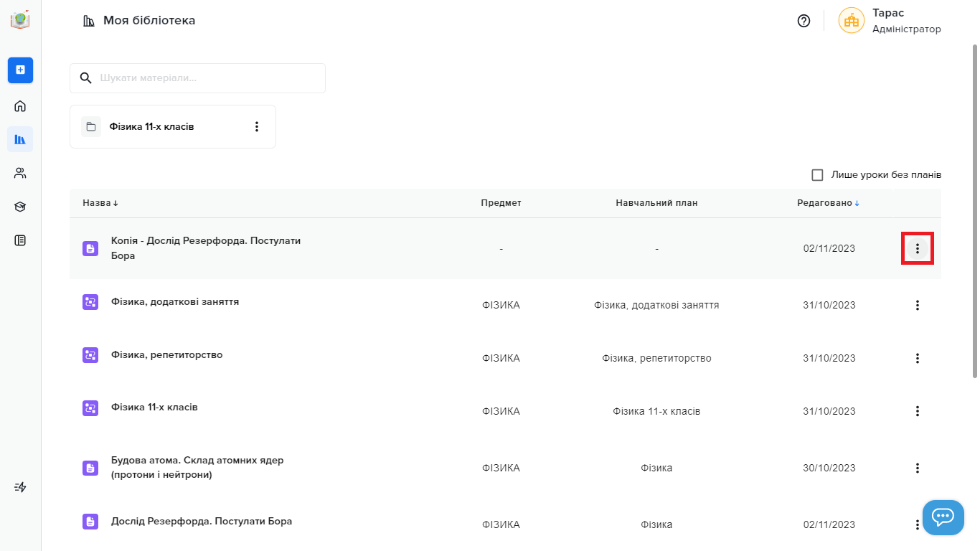Open the lesson Дослід Резерфорда. Постулати Бора at the bottom
This screenshot has width=980, height=551.
pos(202,522)
